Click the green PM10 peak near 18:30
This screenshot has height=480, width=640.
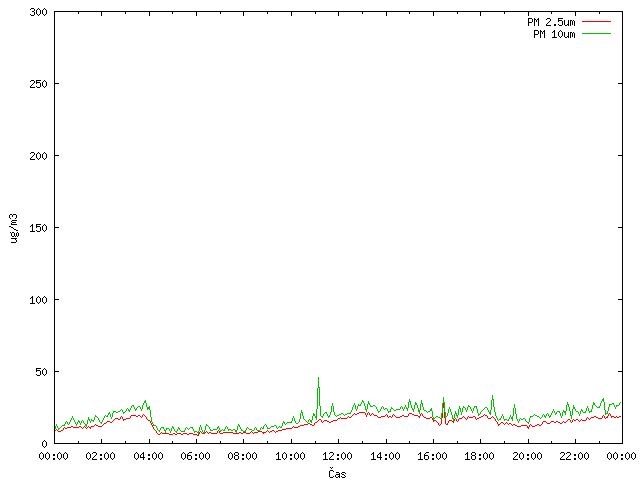[493, 402]
